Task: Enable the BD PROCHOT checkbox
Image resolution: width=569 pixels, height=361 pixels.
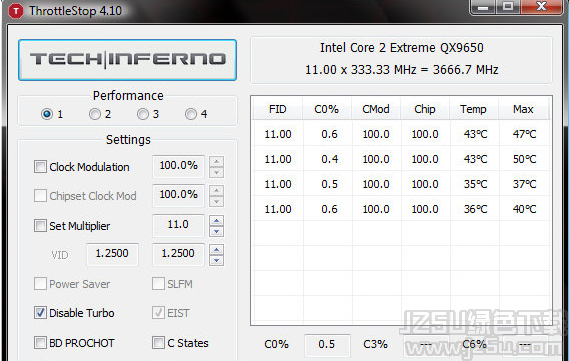Action: tap(40, 342)
